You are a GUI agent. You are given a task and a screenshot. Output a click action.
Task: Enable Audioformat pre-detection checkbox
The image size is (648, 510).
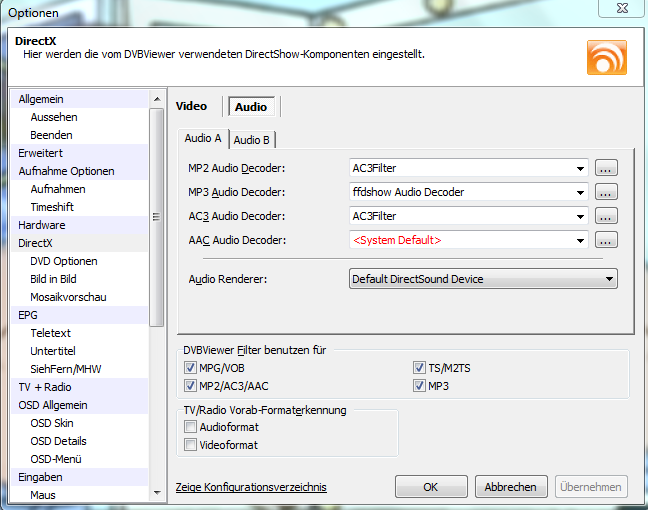[x=190, y=427]
